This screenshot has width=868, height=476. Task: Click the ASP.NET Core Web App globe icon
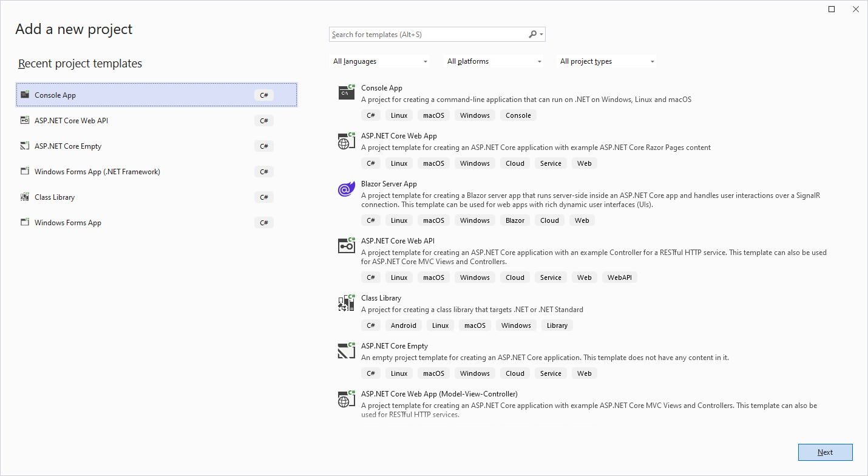point(347,141)
